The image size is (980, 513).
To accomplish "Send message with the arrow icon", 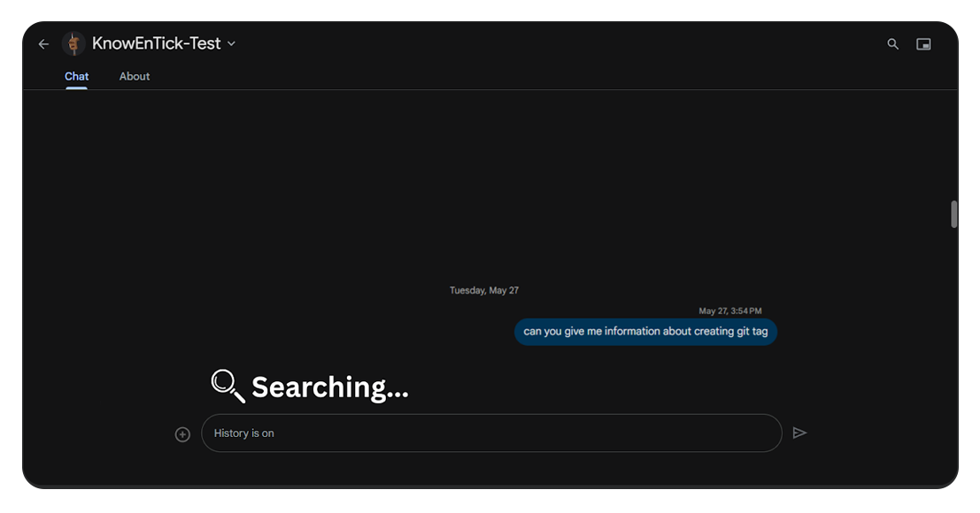I will pyautogui.click(x=799, y=433).
